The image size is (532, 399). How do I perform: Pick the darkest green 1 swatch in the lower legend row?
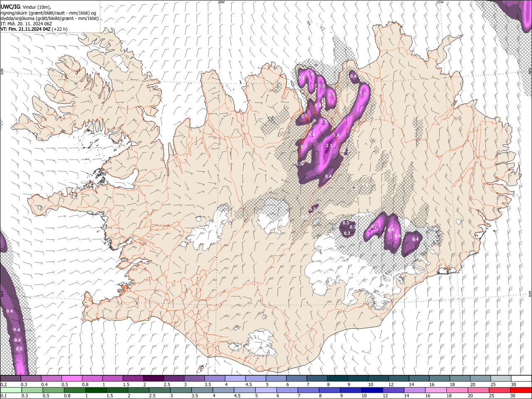pos(96,390)
